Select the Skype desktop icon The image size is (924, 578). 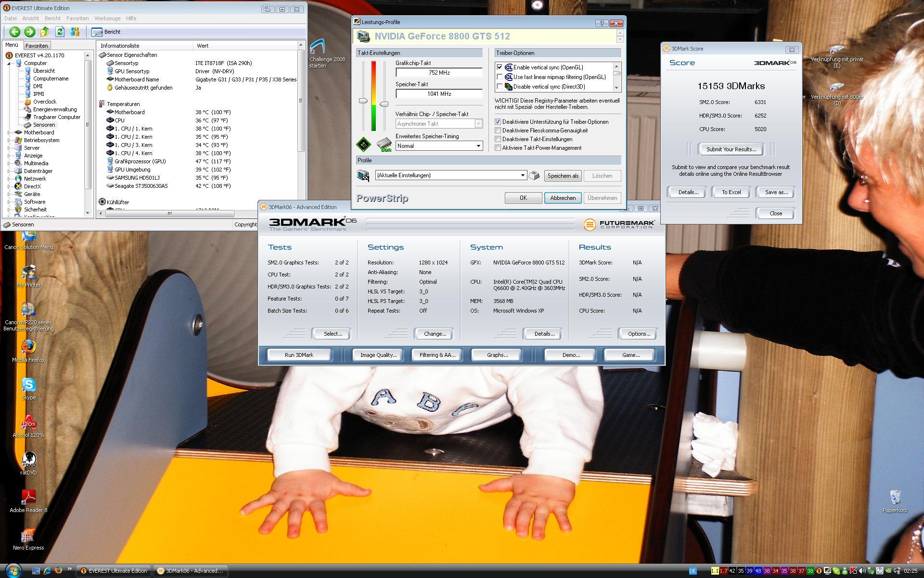29,388
